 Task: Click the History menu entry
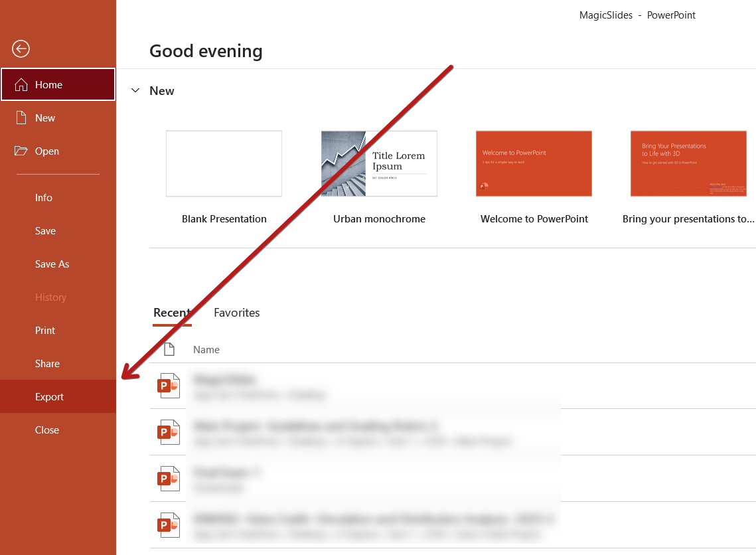point(58,297)
